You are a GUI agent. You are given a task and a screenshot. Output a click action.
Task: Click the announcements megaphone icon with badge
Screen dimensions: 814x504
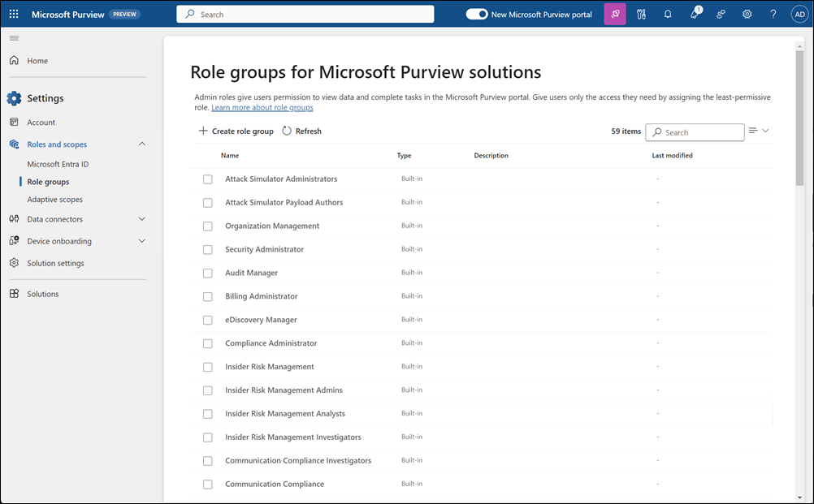(x=694, y=14)
